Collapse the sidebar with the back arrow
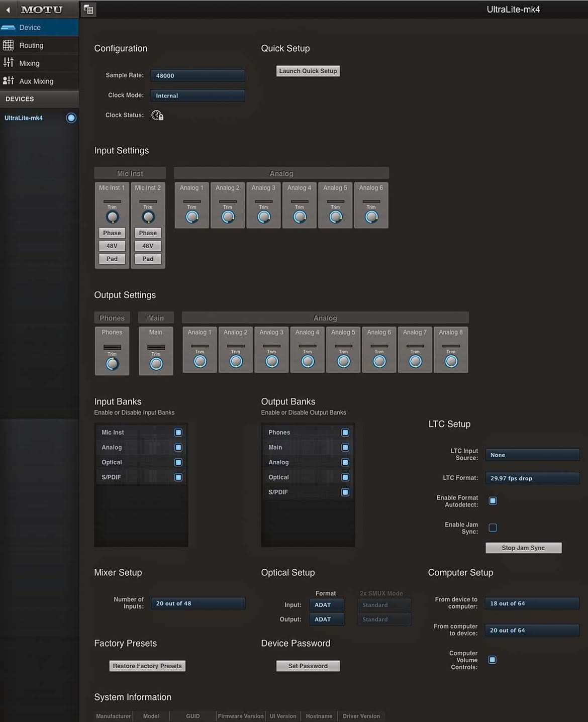588x722 pixels. [x=8, y=10]
